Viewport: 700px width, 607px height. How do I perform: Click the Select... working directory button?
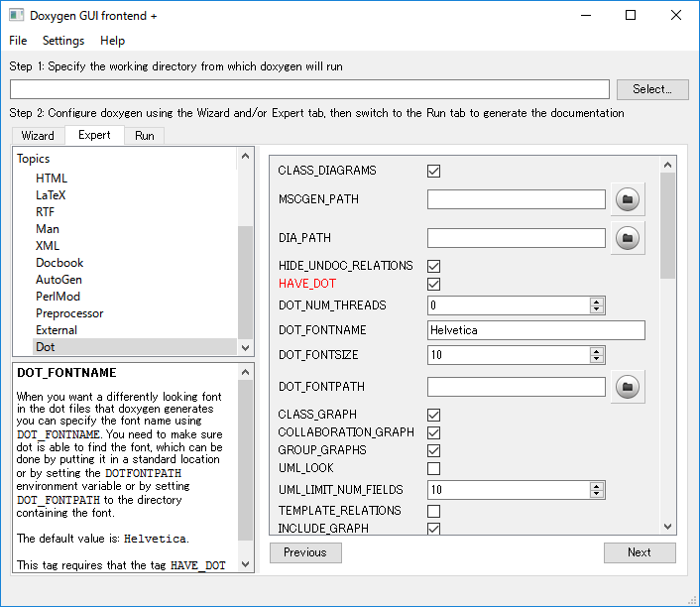click(652, 89)
